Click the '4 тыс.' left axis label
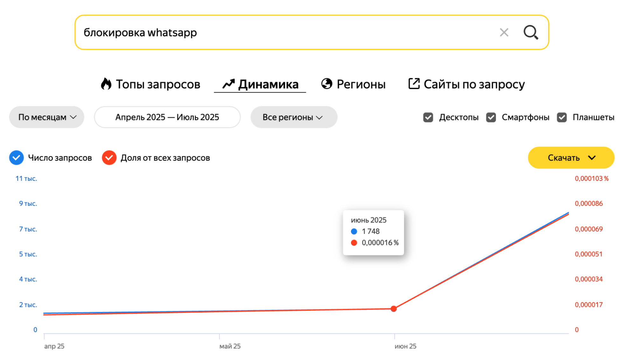 (28, 279)
